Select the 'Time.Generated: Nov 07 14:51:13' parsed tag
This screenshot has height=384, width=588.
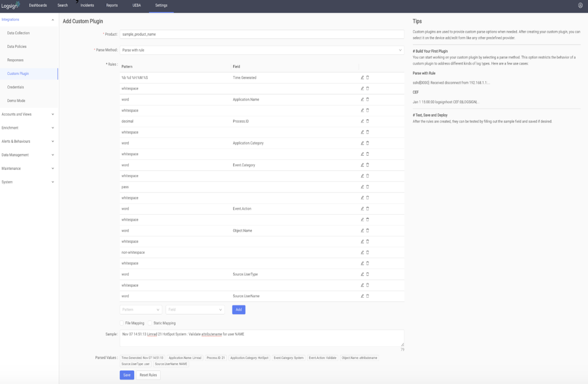point(142,358)
